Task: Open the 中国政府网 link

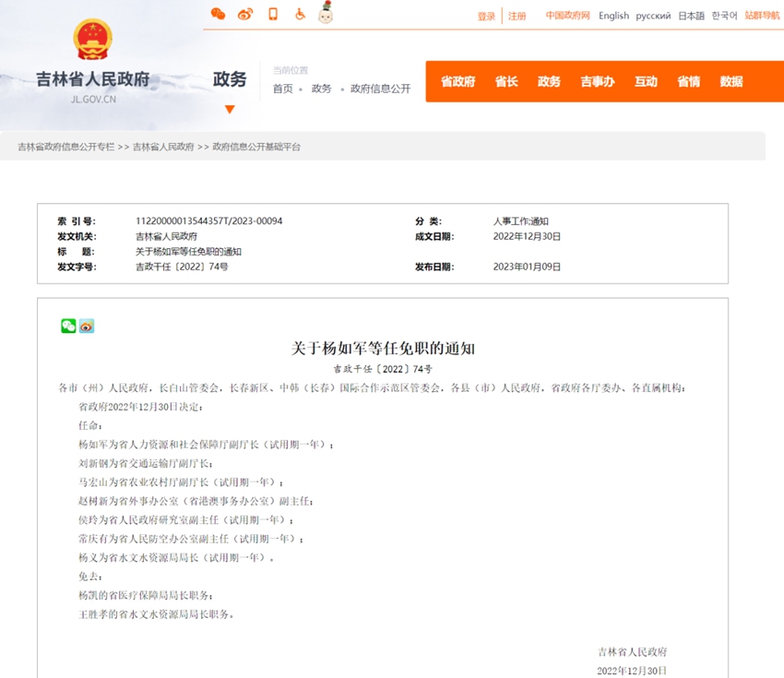Action: [x=567, y=16]
